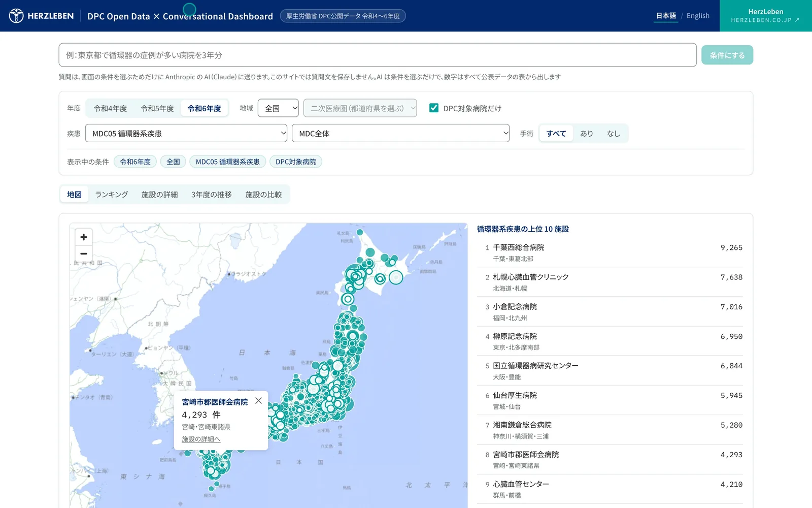
Task: Set surgery filter to すべて
Action: click(x=556, y=134)
